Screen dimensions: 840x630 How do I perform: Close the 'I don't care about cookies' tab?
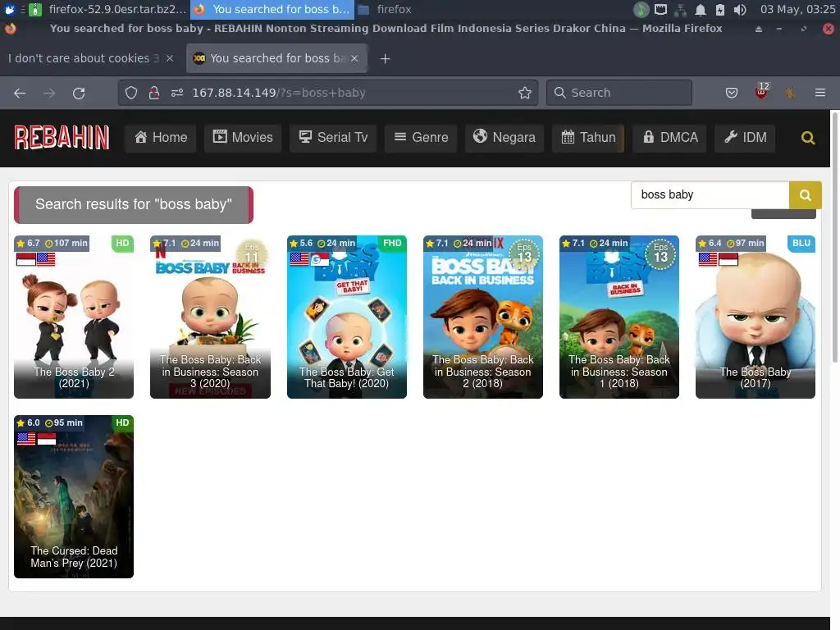pos(169,58)
